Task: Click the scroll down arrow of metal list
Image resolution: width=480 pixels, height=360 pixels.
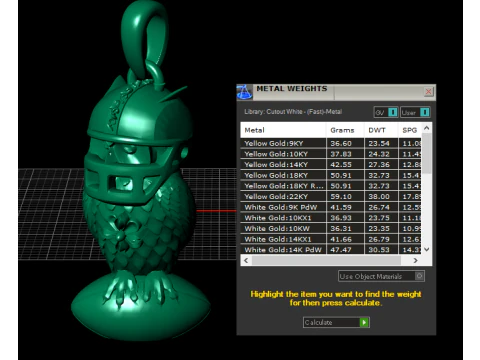Action: click(427, 249)
